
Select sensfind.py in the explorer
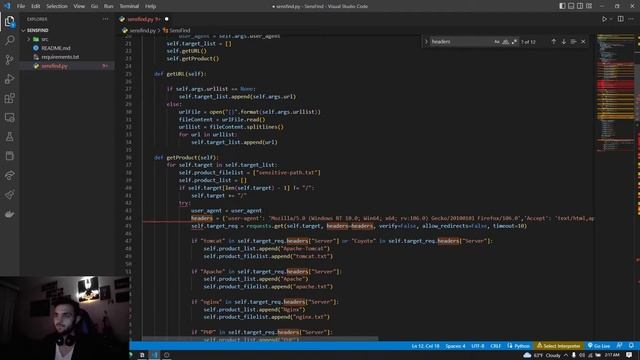tap(67, 66)
